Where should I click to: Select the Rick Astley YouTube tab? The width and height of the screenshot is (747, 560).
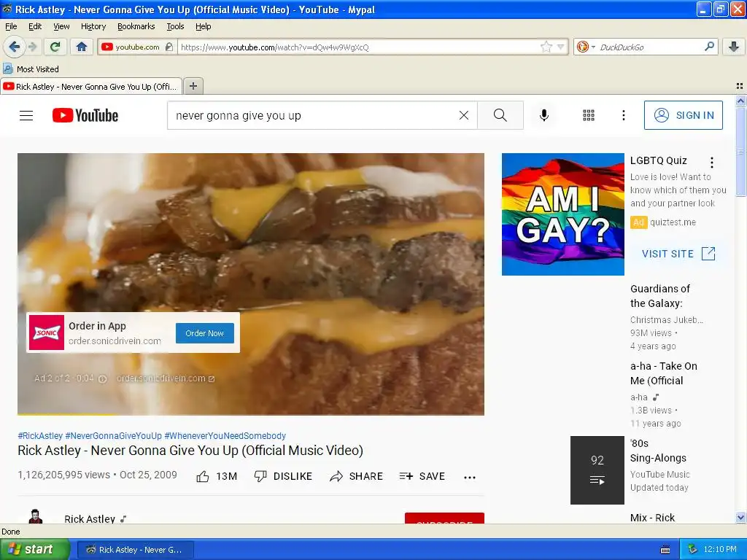click(91, 86)
